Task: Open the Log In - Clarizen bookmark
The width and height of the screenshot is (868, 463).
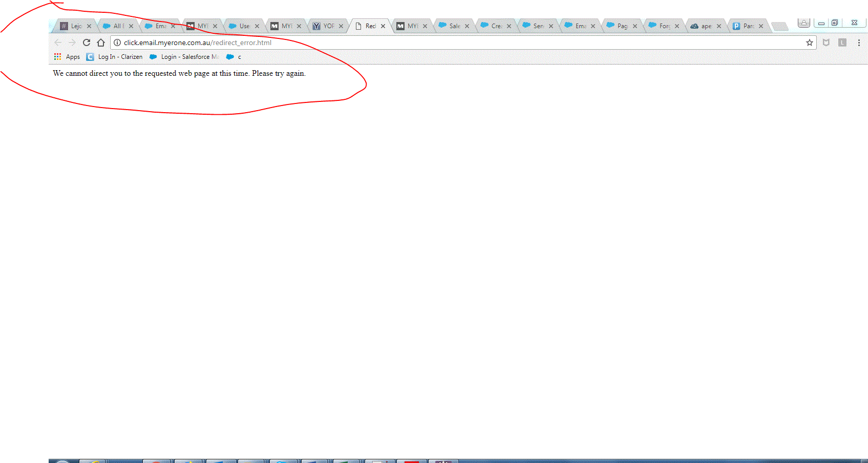Action: [115, 57]
